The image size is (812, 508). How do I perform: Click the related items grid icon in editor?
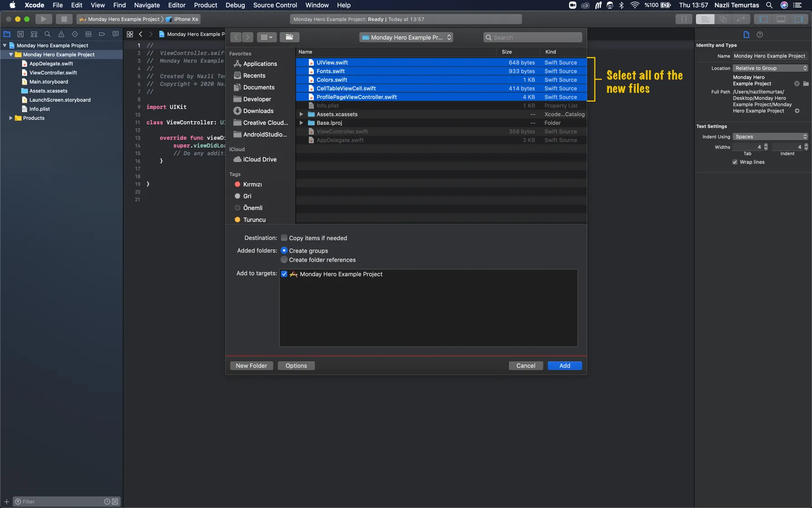[130, 34]
